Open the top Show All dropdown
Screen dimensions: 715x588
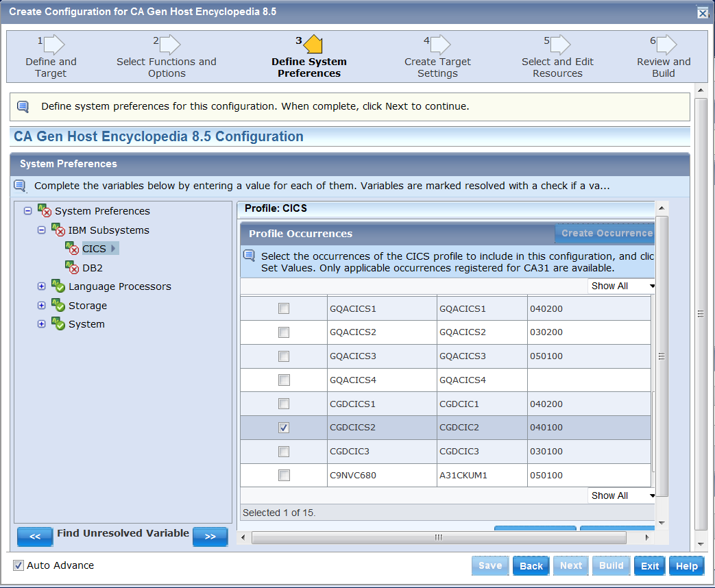click(622, 286)
